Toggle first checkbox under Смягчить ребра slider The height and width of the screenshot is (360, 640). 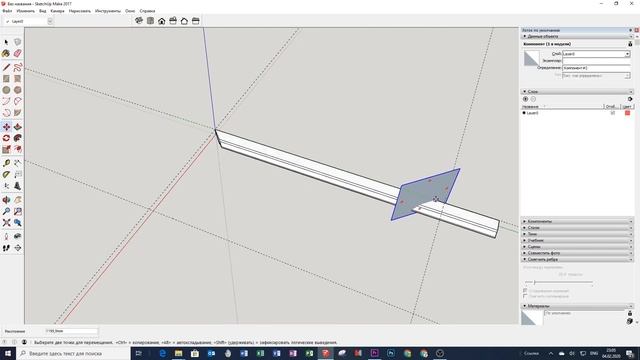click(x=525, y=291)
